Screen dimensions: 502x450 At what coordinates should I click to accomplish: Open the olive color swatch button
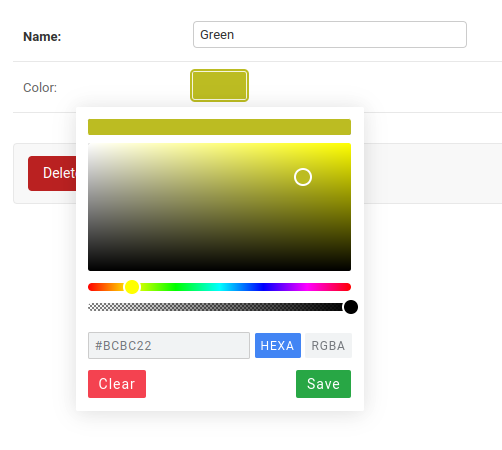click(219, 85)
